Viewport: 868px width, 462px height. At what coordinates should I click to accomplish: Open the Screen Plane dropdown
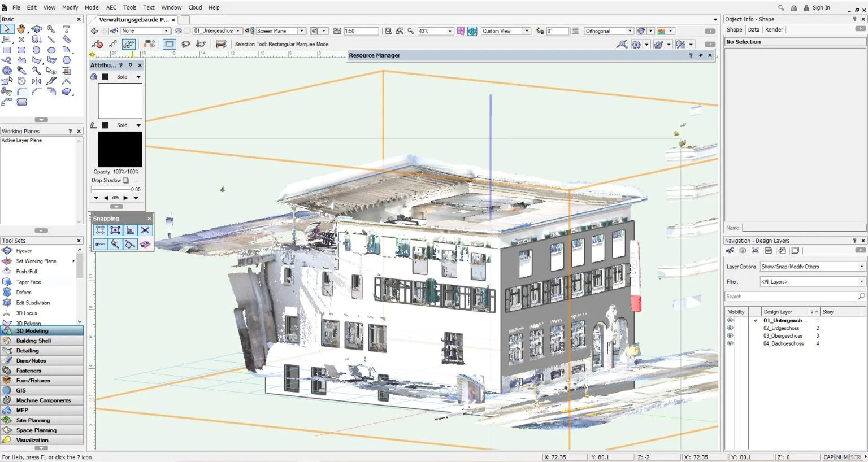click(x=301, y=30)
